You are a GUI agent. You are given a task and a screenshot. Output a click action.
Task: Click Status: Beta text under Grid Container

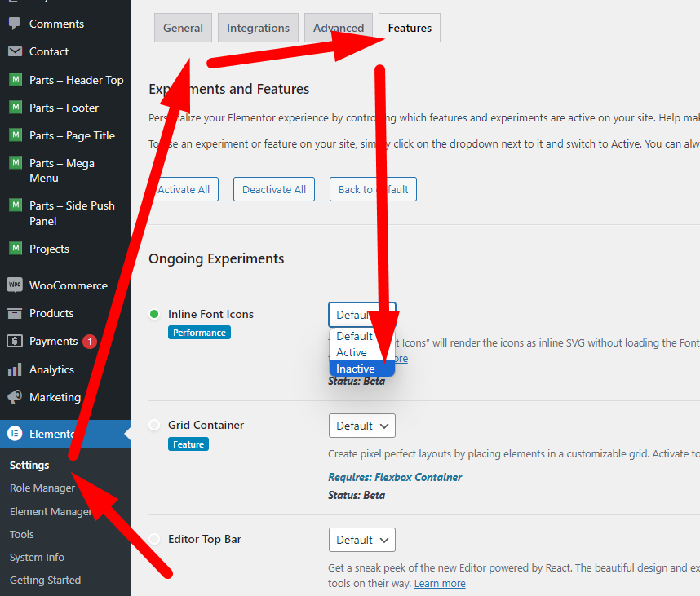357,495
